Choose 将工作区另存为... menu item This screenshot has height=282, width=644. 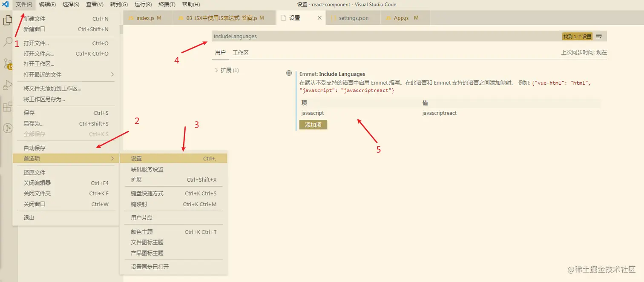[x=66, y=99]
